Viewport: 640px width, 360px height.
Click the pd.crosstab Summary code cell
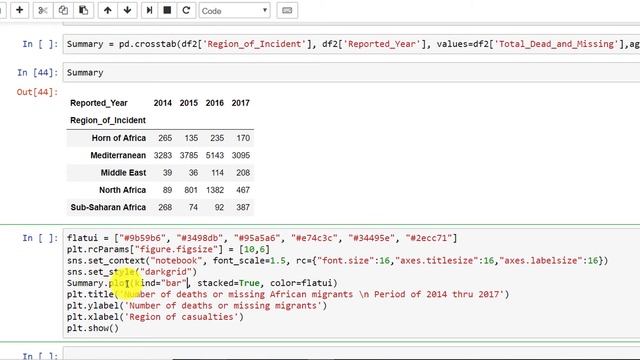[351, 44]
